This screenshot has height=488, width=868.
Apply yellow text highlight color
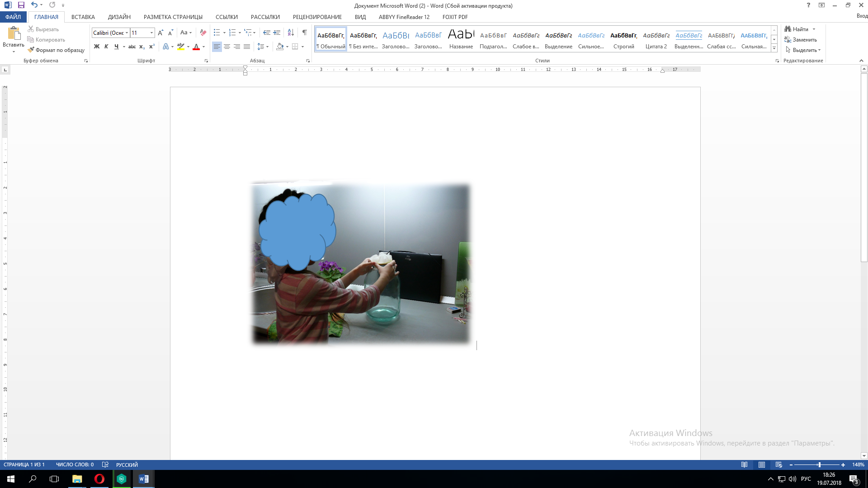pyautogui.click(x=181, y=47)
